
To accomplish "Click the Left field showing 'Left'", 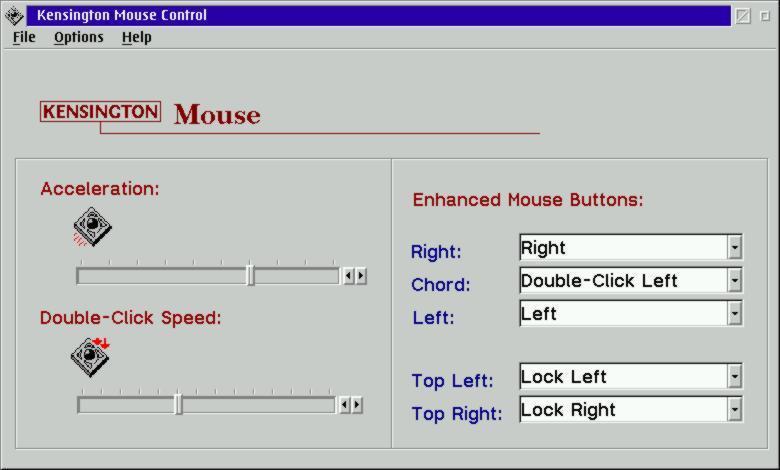I will click(x=624, y=314).
